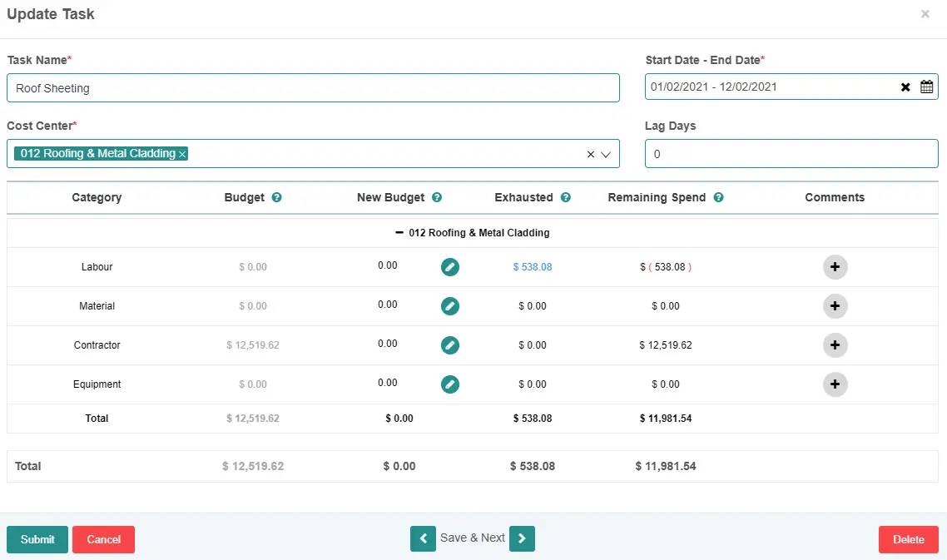Edit the Contractor new budget value
The height and width of the screenshot is (560, 947).
pos(449,345)
